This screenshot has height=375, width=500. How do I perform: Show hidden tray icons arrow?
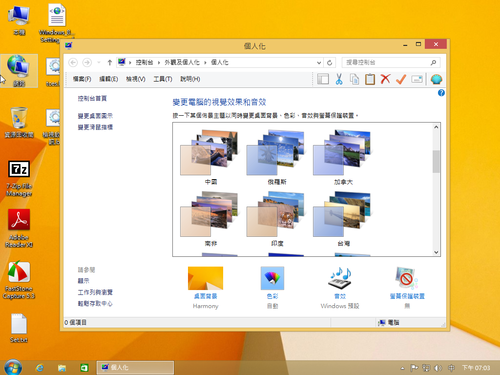(402, 368)
